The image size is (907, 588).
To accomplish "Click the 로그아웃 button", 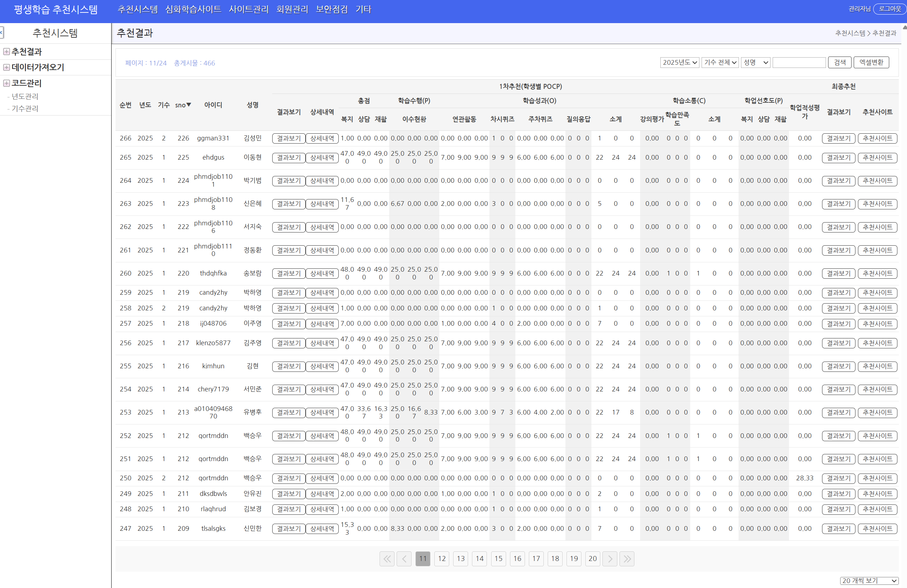I will (x=890, y=9).
